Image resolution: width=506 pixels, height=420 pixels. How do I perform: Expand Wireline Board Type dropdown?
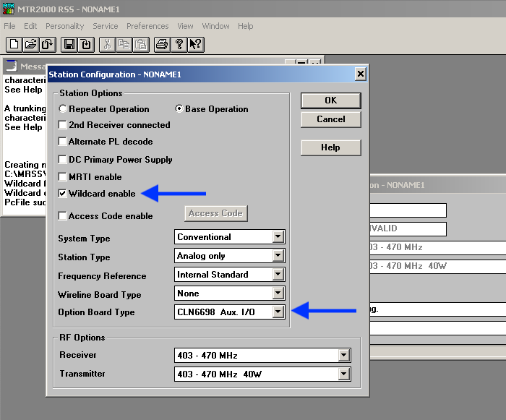tap(278, 293)
